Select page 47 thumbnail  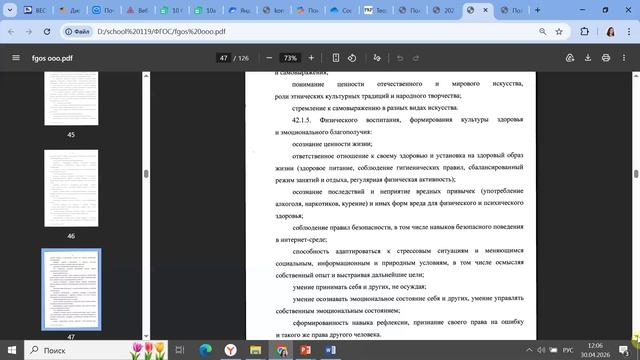71,289
